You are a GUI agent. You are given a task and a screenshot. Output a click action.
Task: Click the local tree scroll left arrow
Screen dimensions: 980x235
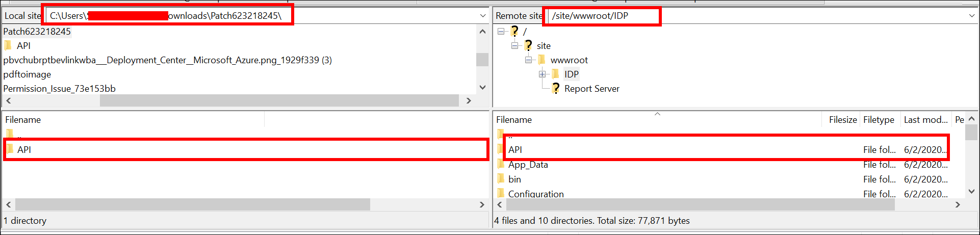click(x=9, y=101)
